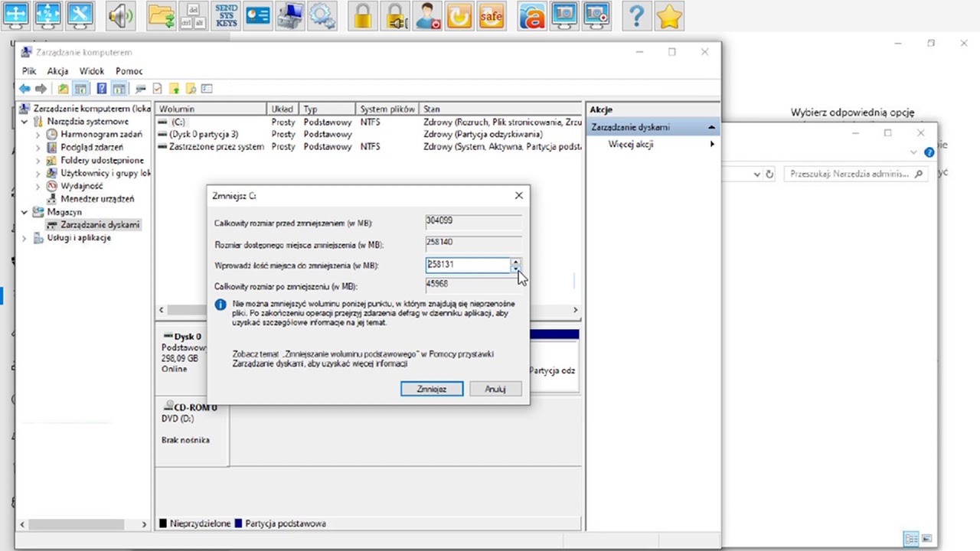
Task: Click the computer hardware icon in top toolbar
Action: pos(290,14)
